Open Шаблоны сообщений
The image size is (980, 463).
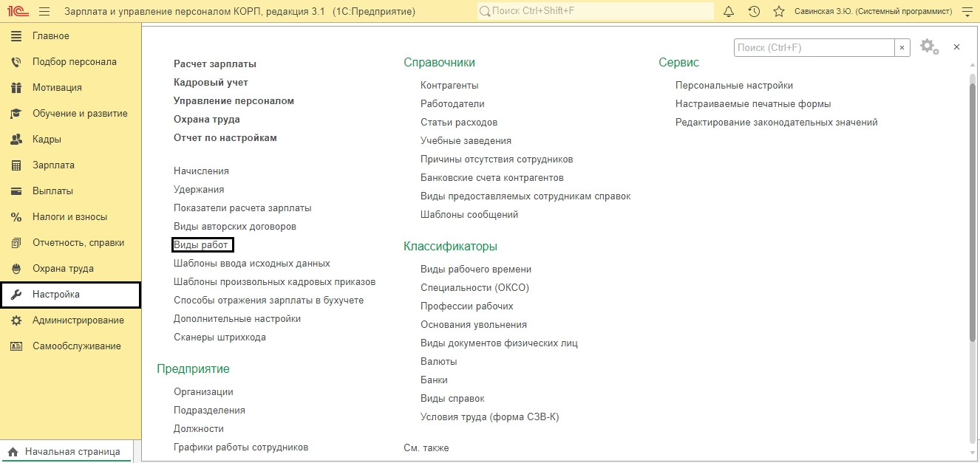[469, 215]
